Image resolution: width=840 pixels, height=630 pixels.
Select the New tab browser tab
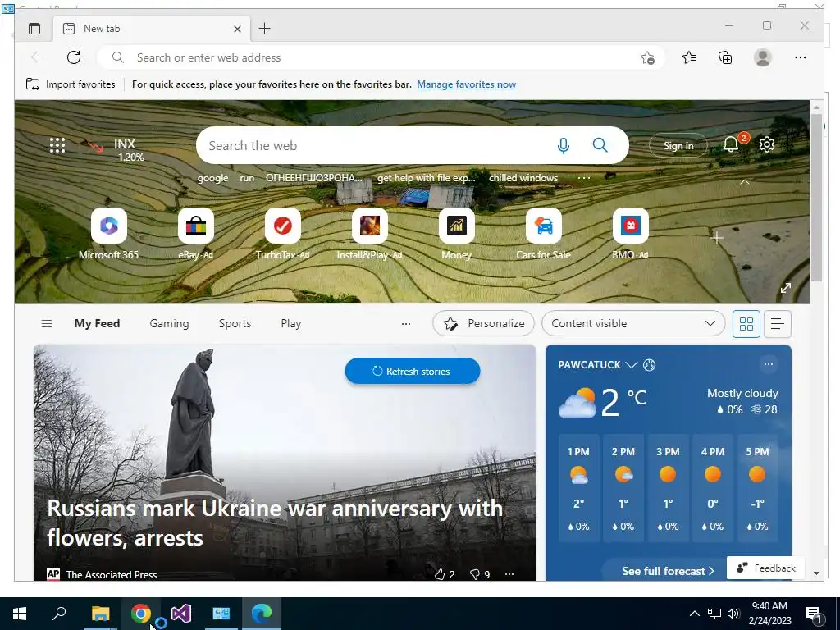pyautogui.click(x=152, y=29)
